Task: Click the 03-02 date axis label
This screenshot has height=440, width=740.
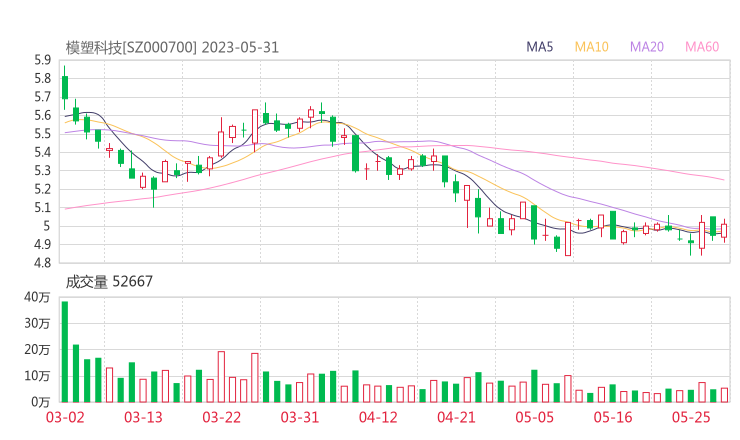Action: [65, 417]
